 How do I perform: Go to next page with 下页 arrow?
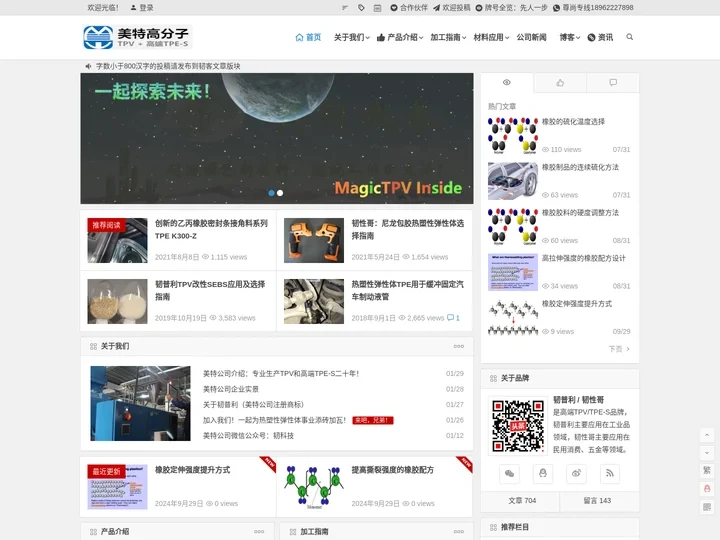619,349
